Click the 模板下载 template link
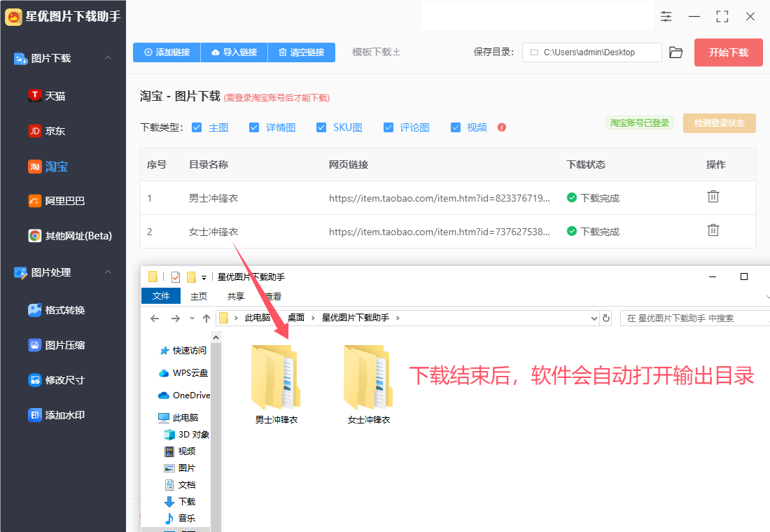 pos(376,52)
